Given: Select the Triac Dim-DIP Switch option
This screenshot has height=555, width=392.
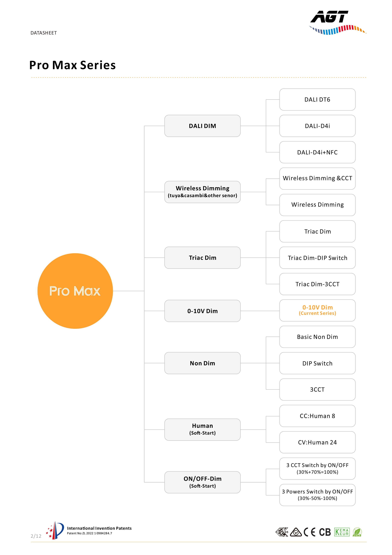Looking at the screenshot, I should coord(317,258).
